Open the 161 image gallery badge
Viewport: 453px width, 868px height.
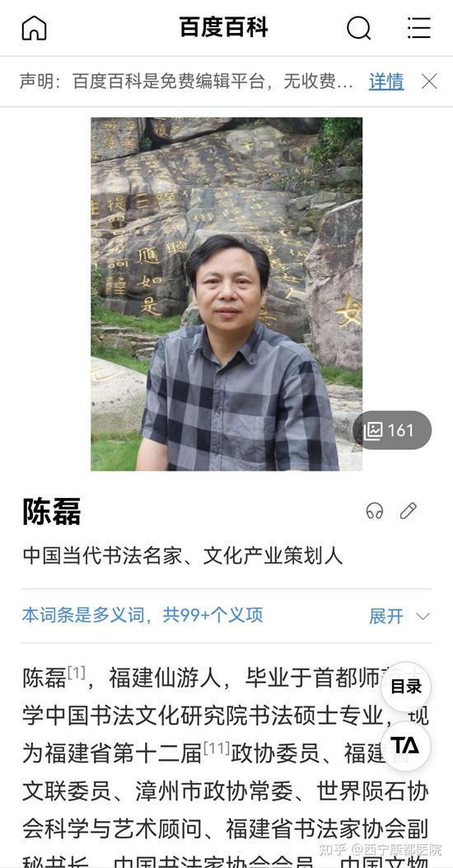[392, 430]
